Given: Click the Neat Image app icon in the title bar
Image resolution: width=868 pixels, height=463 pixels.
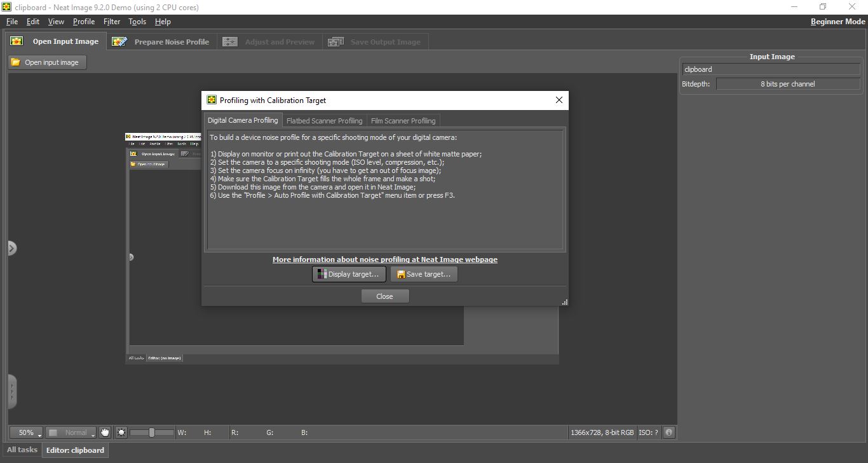Looking at the screenshot, I should (6, 7).
